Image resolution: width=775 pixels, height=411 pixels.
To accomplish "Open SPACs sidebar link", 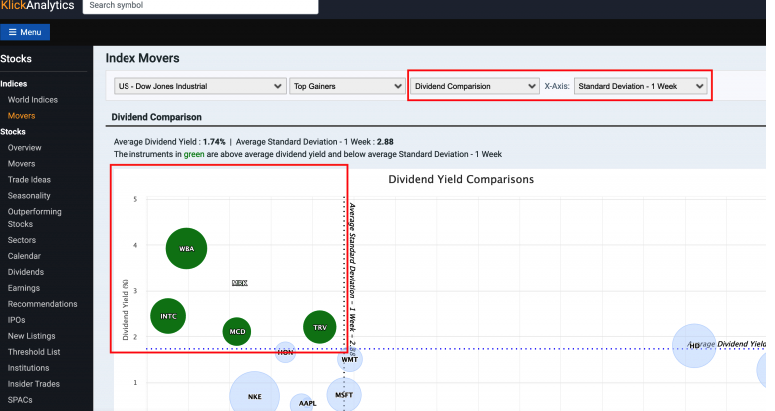I will 20,400.
